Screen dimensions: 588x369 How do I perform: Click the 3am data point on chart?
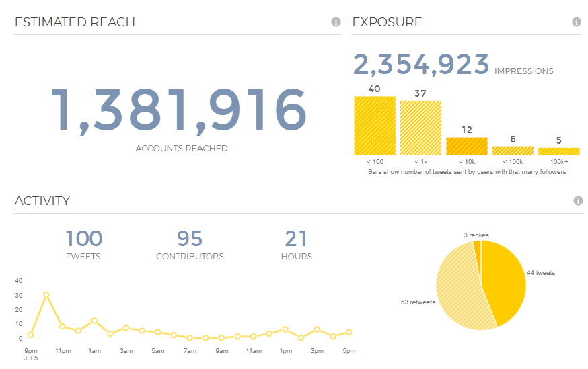pos(126,328)
